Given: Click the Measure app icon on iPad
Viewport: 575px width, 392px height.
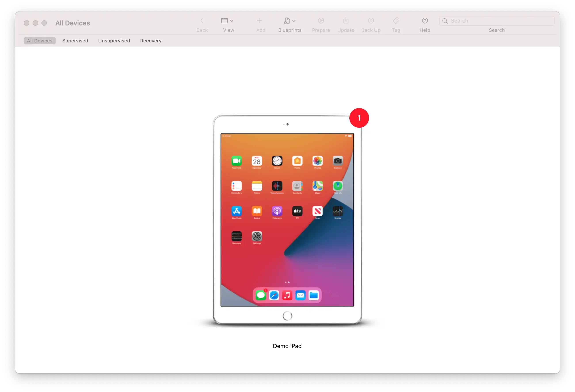Looking at the screenshot, I should click(236, 236).
